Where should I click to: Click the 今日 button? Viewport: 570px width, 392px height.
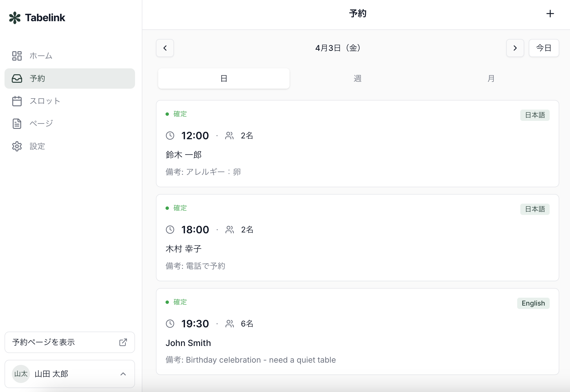point(544,48)
